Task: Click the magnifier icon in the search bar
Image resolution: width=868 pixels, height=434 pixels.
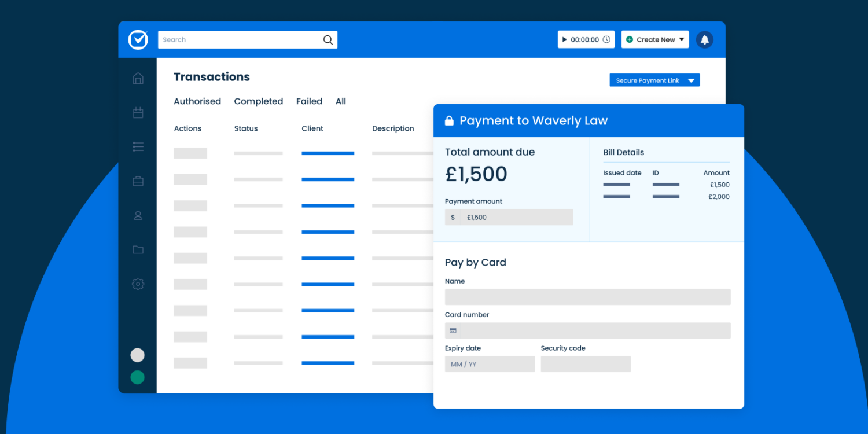Action: [328, 39]
